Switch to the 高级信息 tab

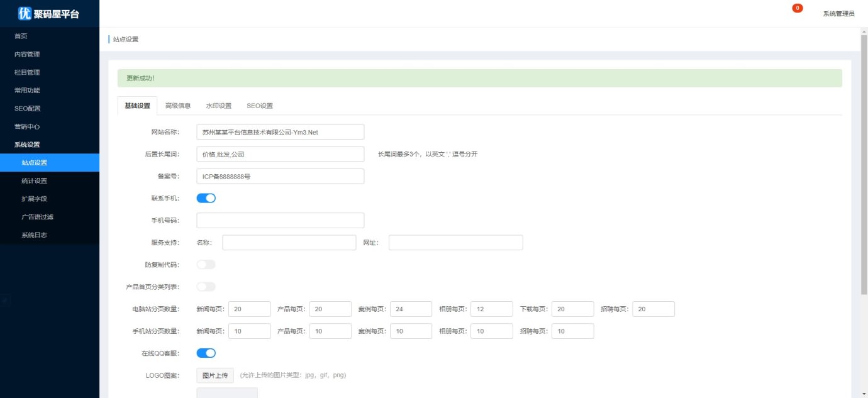click(178, 106)
